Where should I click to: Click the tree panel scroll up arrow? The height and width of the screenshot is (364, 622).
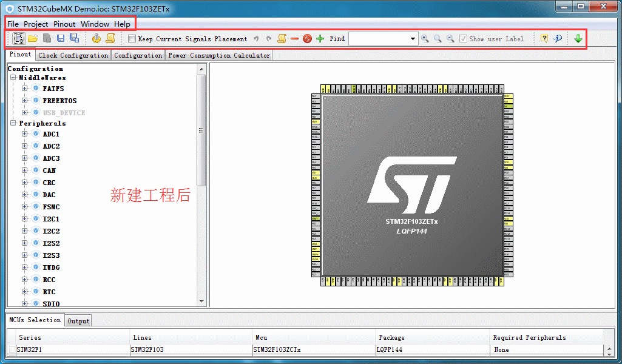201,69
